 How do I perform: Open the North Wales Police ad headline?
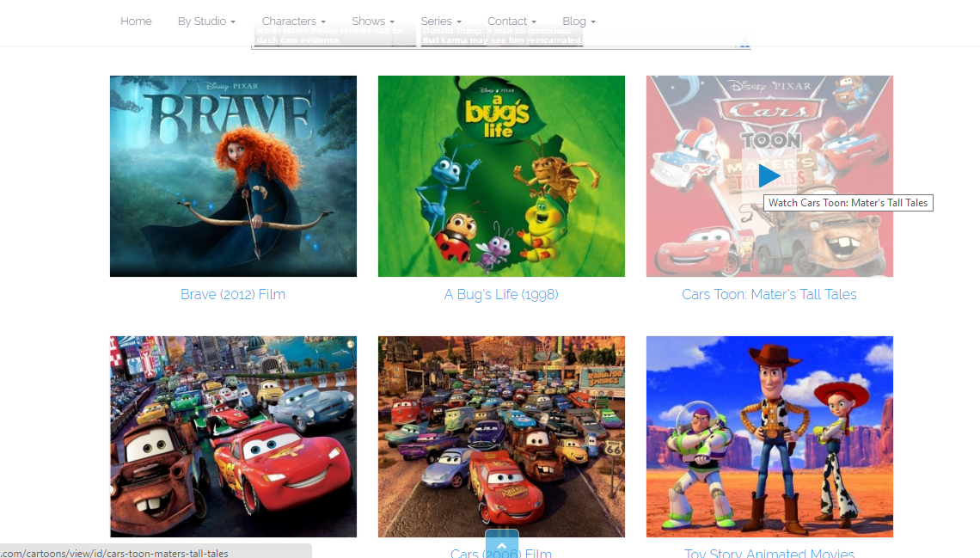(x=322, y=37)
